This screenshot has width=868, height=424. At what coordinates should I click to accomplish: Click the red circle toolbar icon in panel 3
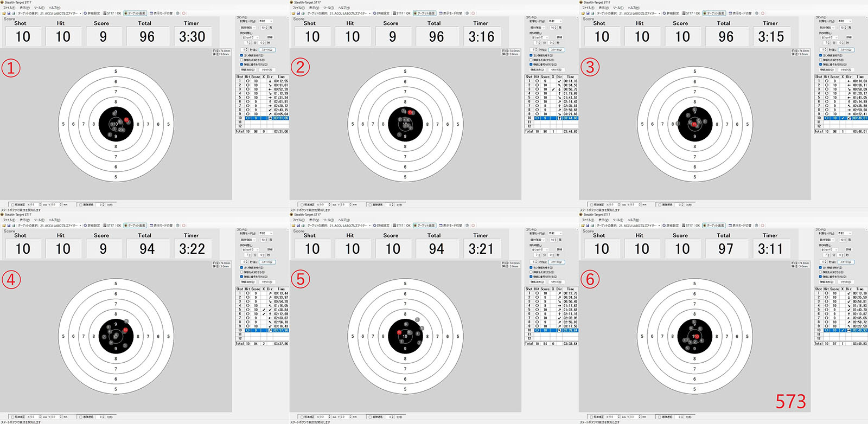[x=763, y=13]
